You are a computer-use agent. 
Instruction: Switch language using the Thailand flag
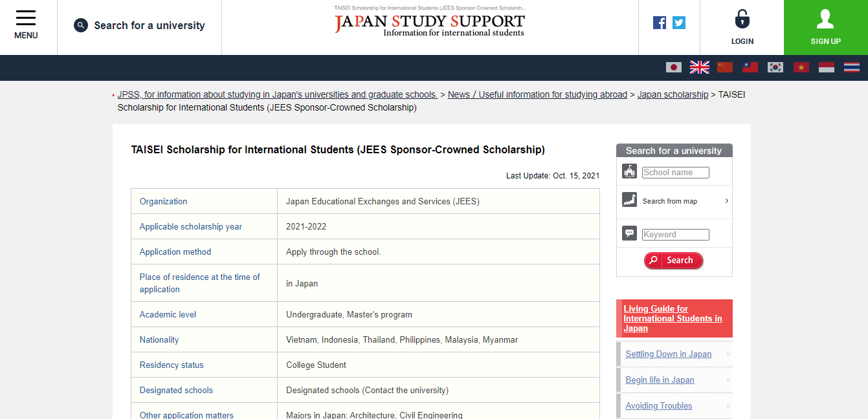[x=852, y=67]
